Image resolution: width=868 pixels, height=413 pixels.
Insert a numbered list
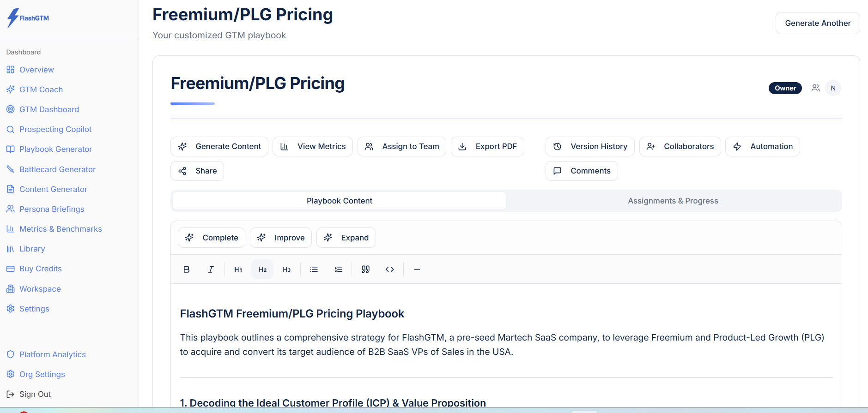pos(339,269)
